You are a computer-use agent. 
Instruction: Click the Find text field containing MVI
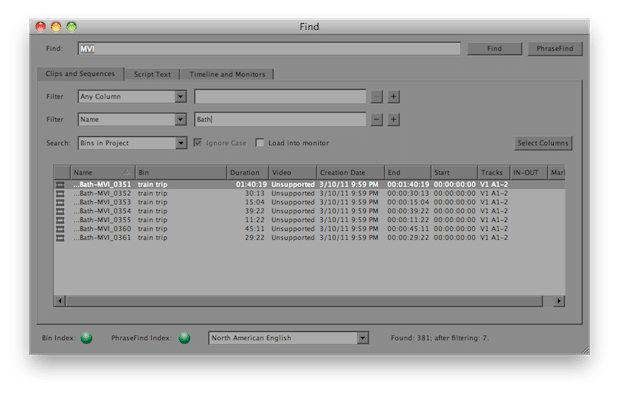269,49
